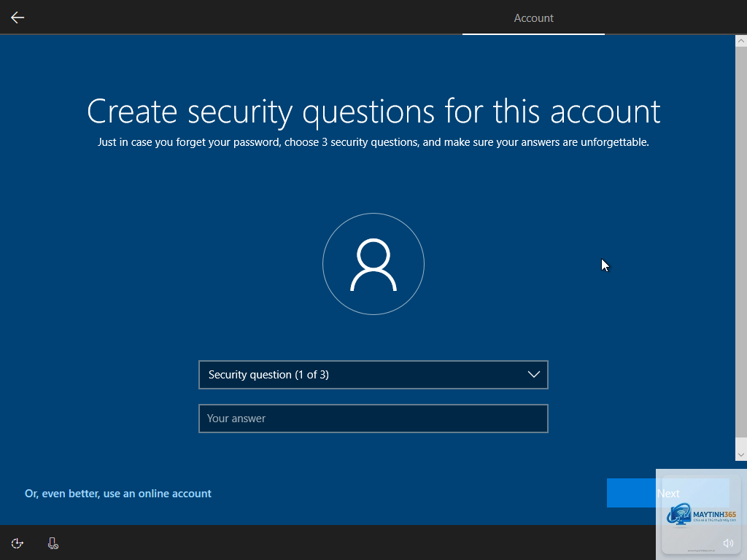The image size is (747, 560).
Task: Open the Ease of Access icon
Action: (18, 543)
